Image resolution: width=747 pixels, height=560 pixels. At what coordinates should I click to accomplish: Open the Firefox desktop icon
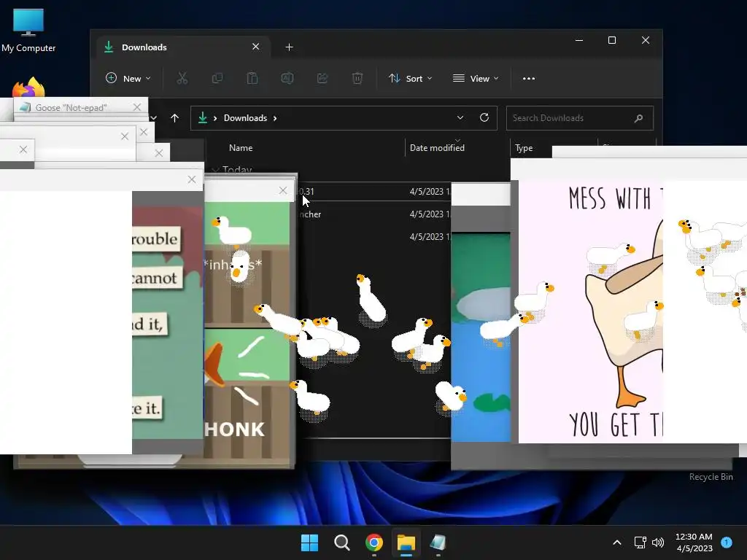[x=28, y=87]
